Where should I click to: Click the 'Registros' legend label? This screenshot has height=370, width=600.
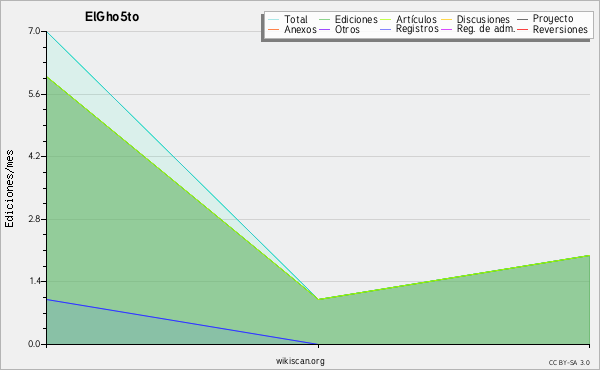coord(417,29)
